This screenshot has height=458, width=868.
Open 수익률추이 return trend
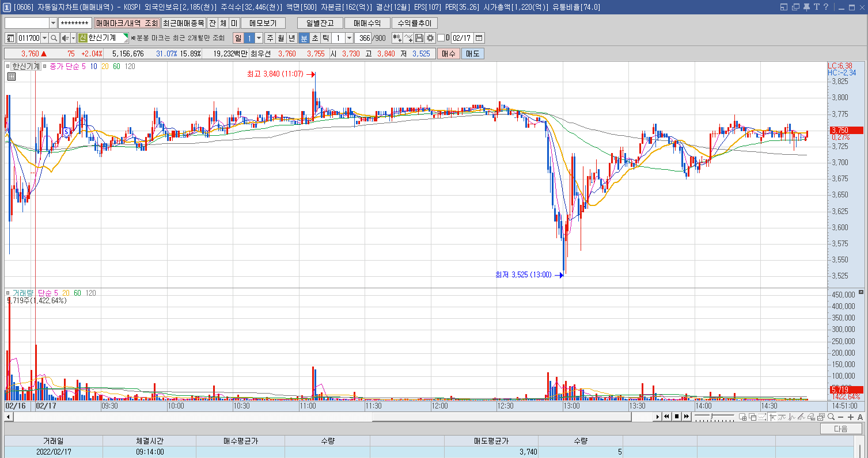415,23
